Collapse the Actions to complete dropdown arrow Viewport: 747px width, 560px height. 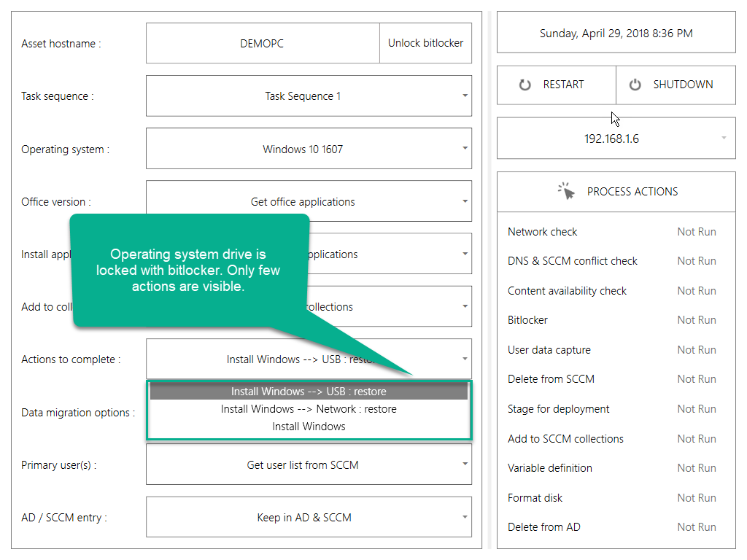coord(465,359)
